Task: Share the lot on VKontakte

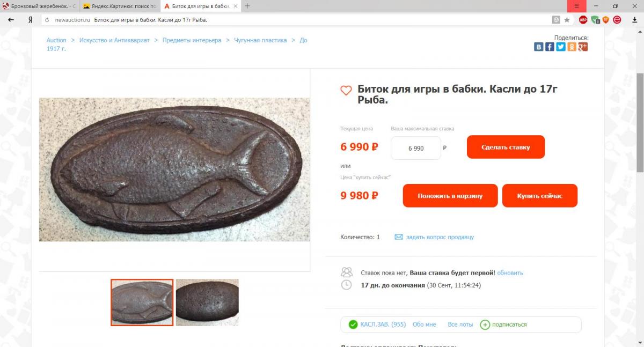Action: (x=539, y=47)
